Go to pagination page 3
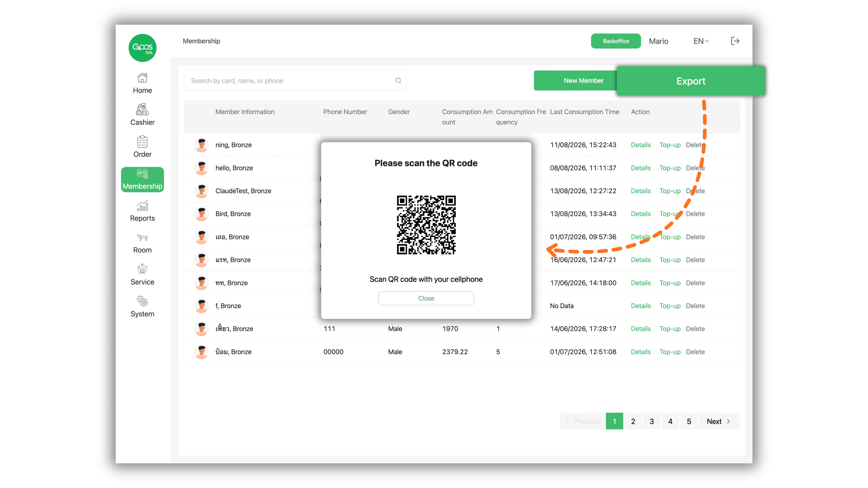 point(652,421)
